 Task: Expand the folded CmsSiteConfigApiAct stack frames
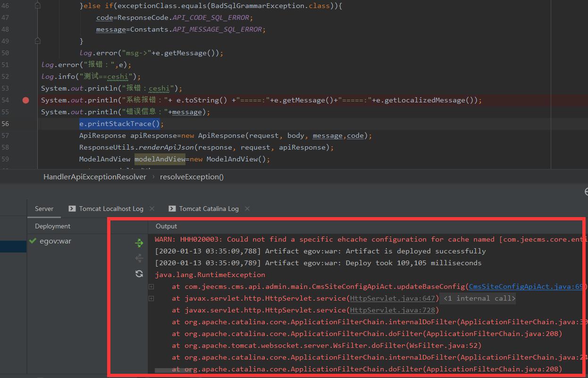(x=151, y=286)
